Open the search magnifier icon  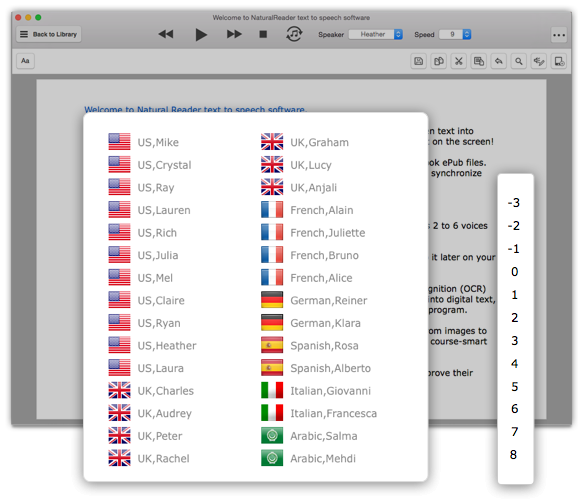tap(519, 61)
